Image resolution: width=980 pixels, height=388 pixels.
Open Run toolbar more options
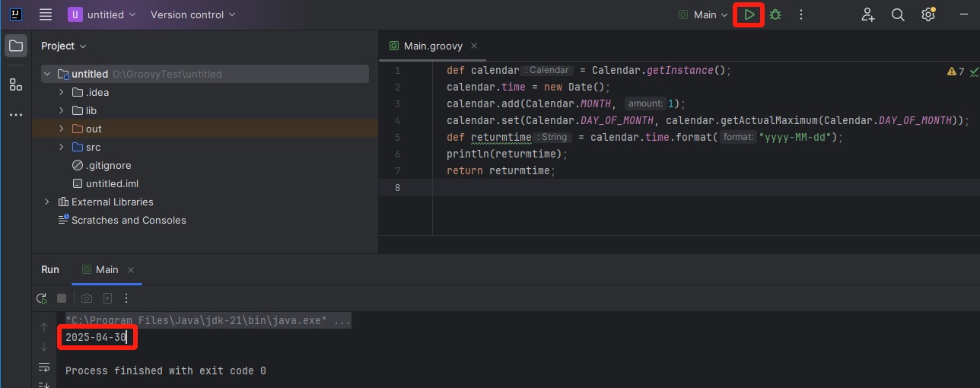127,298
